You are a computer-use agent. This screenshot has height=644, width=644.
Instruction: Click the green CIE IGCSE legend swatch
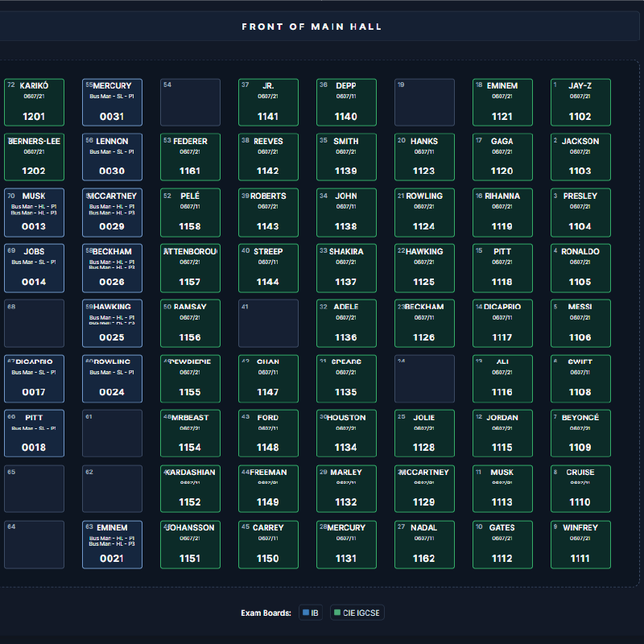click(x=337, y=613)
